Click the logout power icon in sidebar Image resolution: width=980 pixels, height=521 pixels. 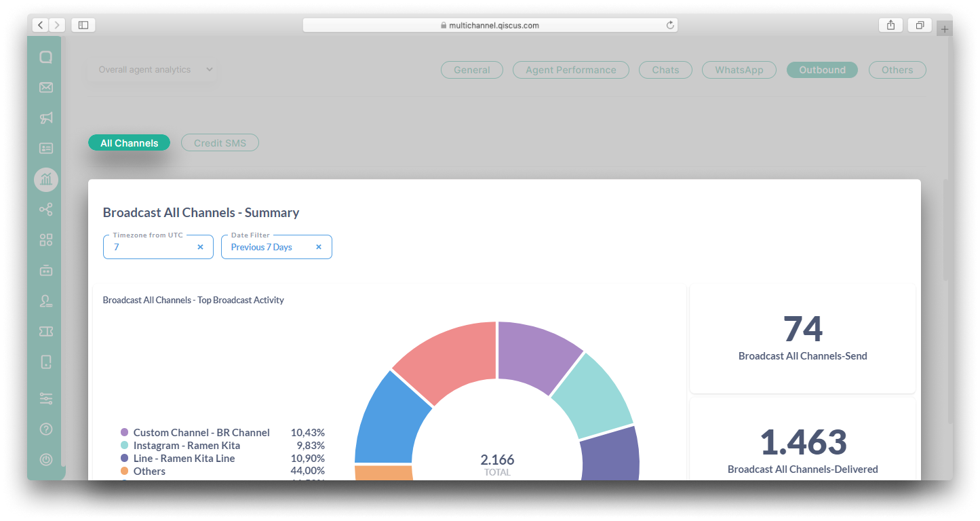point(45,459)
